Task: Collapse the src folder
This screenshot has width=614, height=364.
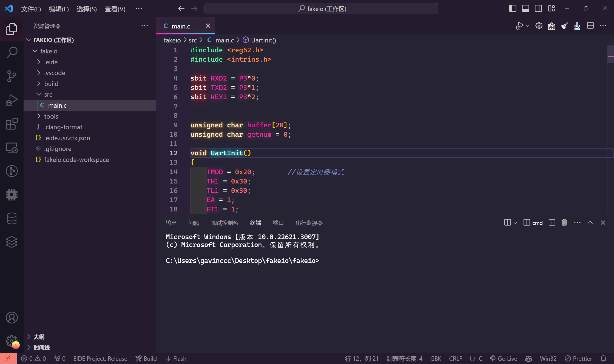Action: pos(39,94)
